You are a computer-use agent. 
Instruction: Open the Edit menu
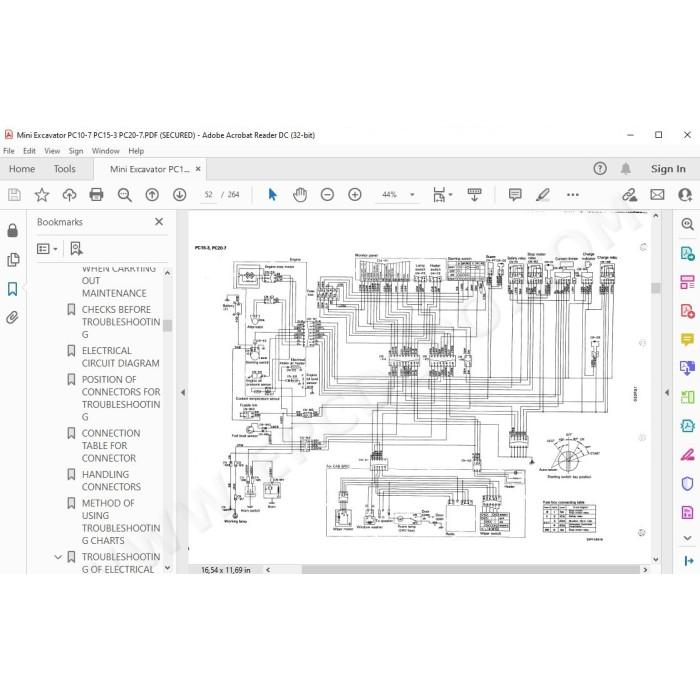tap(29, 151)
